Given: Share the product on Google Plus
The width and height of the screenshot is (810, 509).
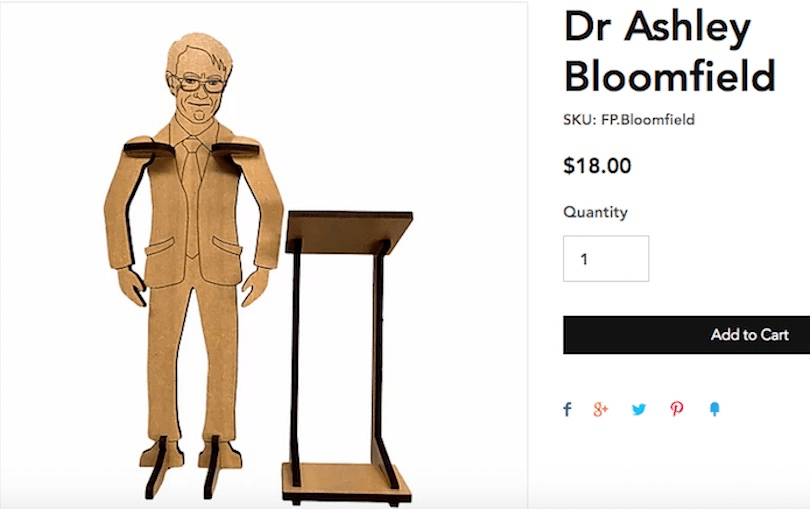Looking at the screenshot, I should pyautogui.click(x=601, y=409).
